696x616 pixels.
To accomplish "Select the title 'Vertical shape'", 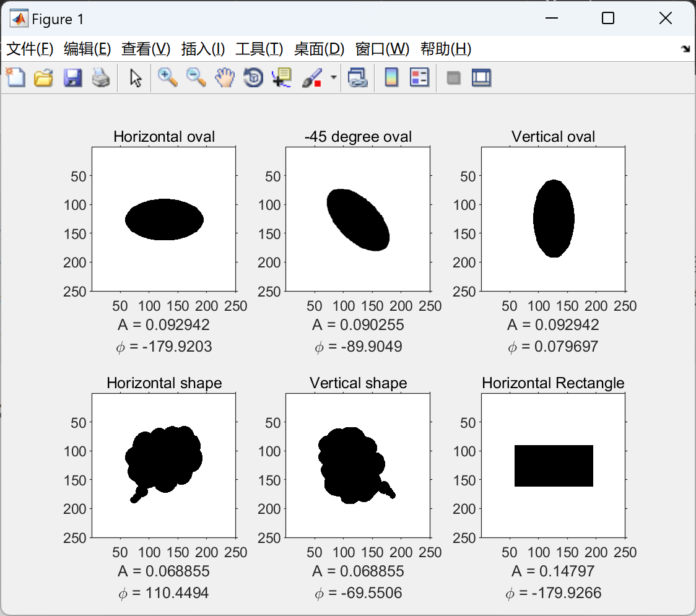I will pos(358,383).
